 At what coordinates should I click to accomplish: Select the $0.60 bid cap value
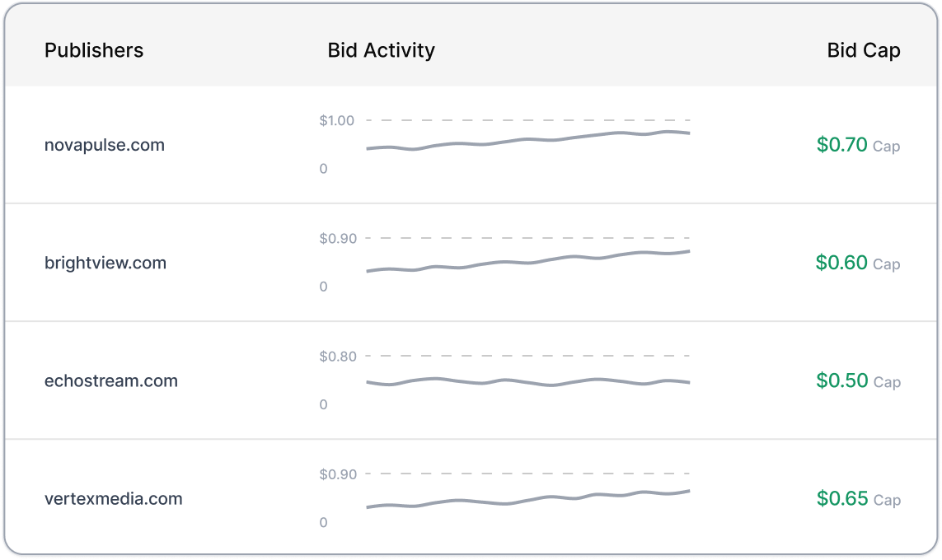tap(841, 263)
